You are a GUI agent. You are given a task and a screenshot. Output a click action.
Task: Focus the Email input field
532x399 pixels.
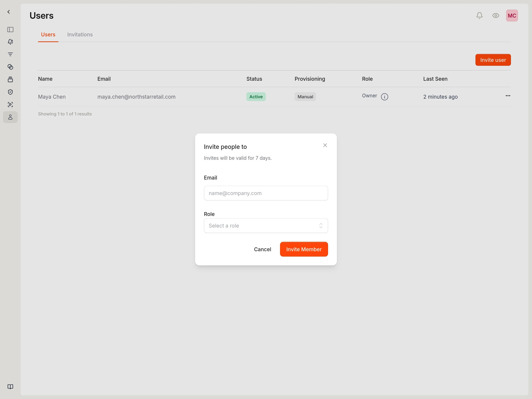point(266,193)
